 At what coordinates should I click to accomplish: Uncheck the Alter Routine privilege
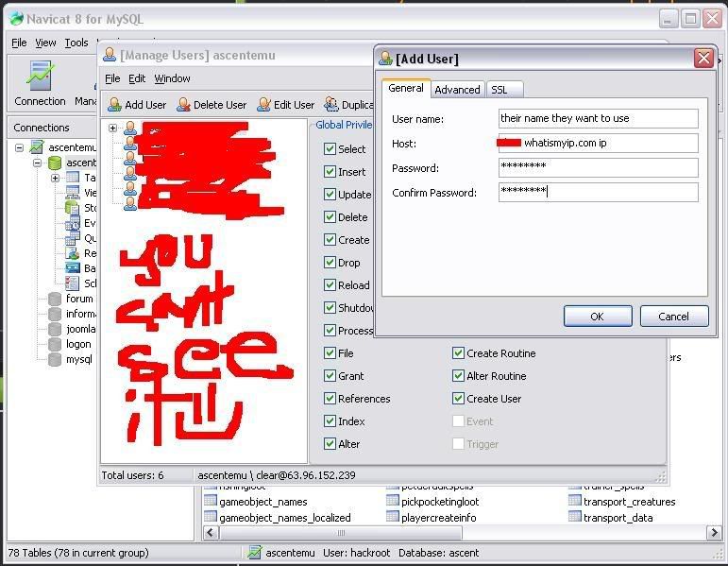click(x=458, y=375)
